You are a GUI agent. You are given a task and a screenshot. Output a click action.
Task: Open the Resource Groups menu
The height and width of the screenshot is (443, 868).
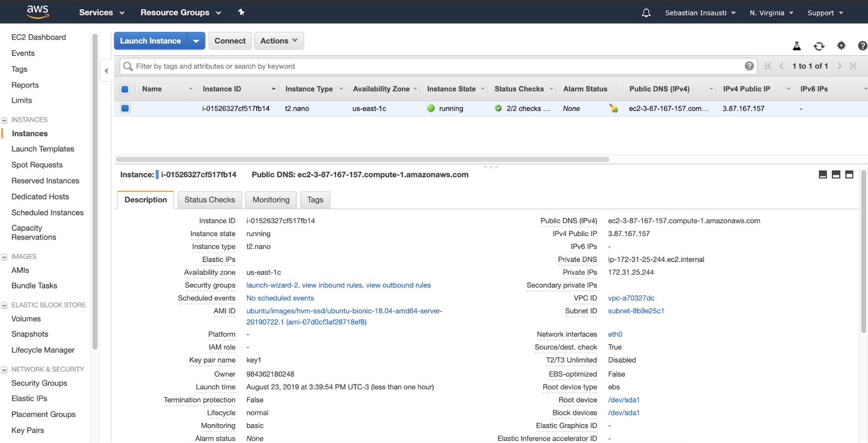(181, 13)
